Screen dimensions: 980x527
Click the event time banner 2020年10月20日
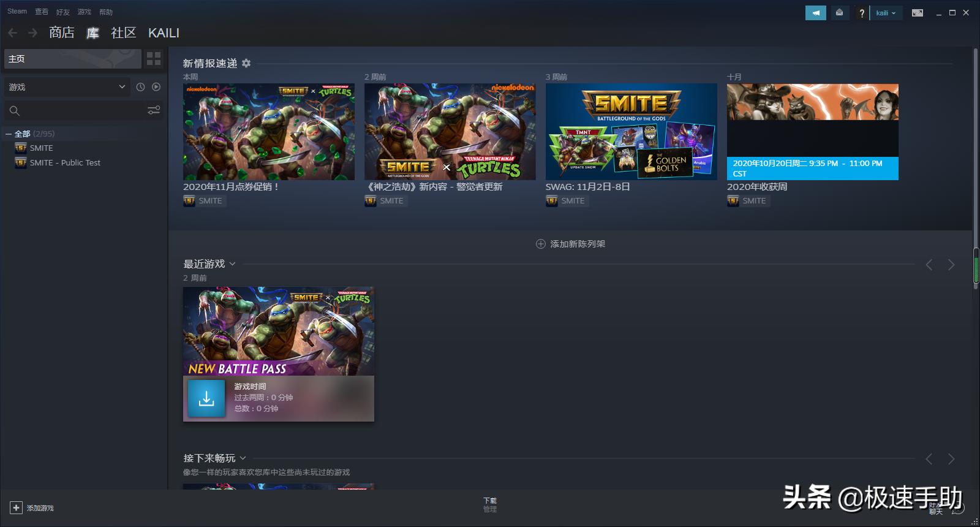pos(813,169)
